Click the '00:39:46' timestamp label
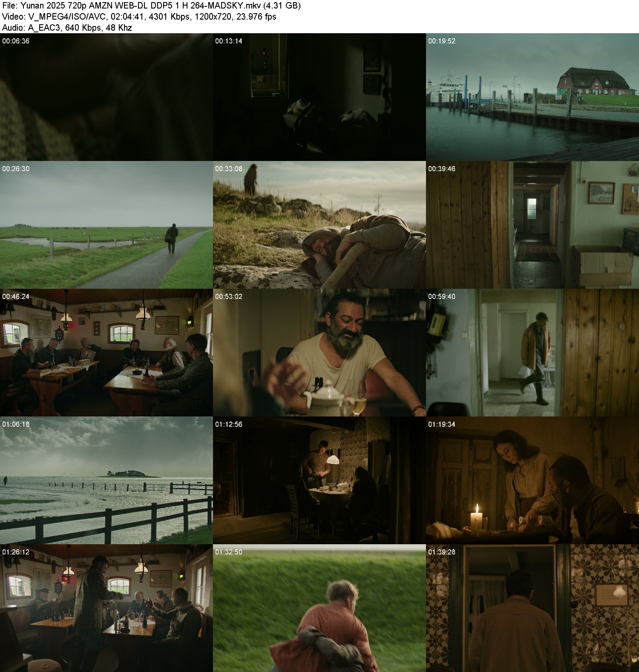The width and height of the screenshot is (639, 672). click(x=442, y=169)
